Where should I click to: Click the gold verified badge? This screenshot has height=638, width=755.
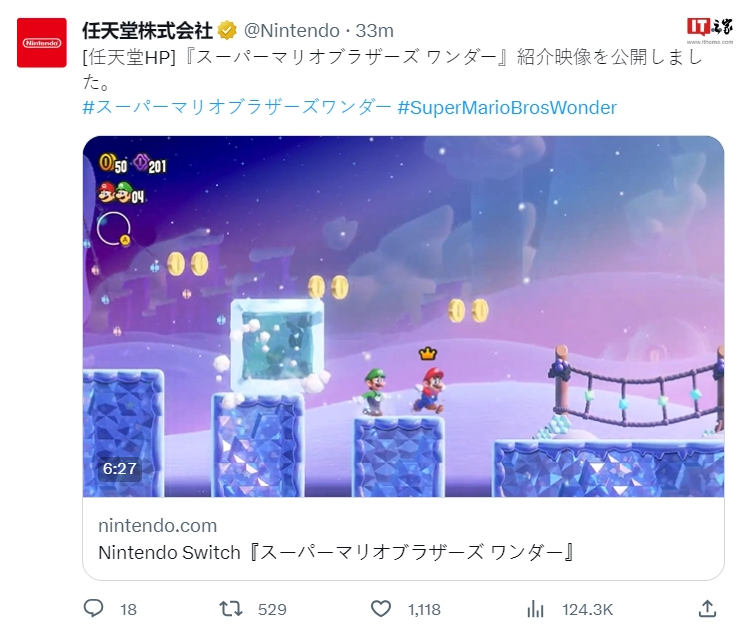(x=227, y=31)
